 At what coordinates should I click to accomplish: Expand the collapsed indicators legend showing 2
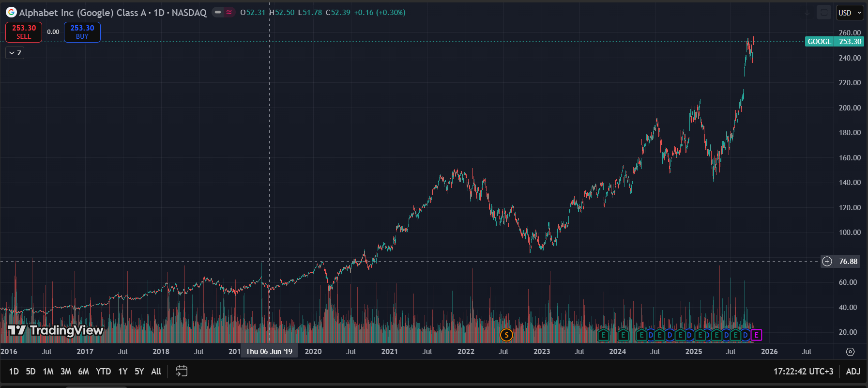15,53
